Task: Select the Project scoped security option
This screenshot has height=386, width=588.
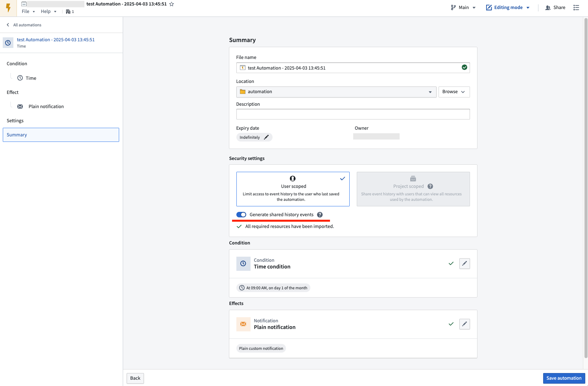Action: (413, 189)
